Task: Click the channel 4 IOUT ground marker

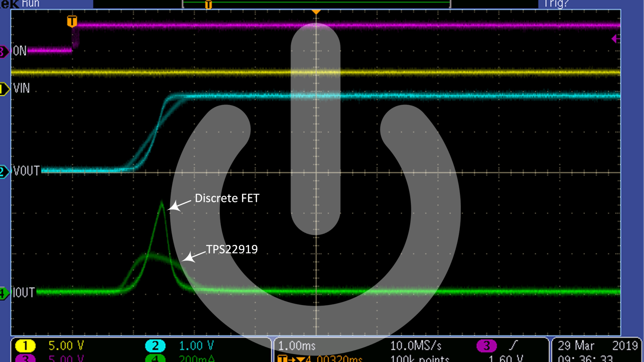Action: click(x=4, y=293)
